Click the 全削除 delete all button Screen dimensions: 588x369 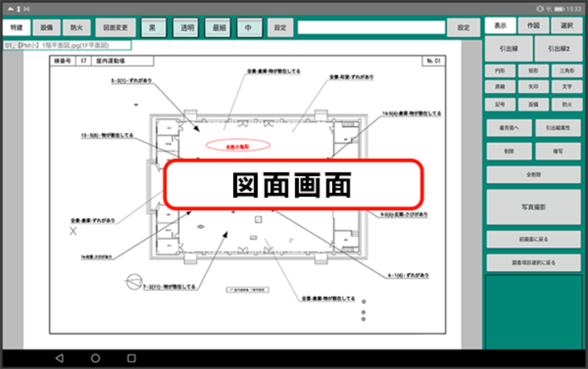[x=533, y=175]
